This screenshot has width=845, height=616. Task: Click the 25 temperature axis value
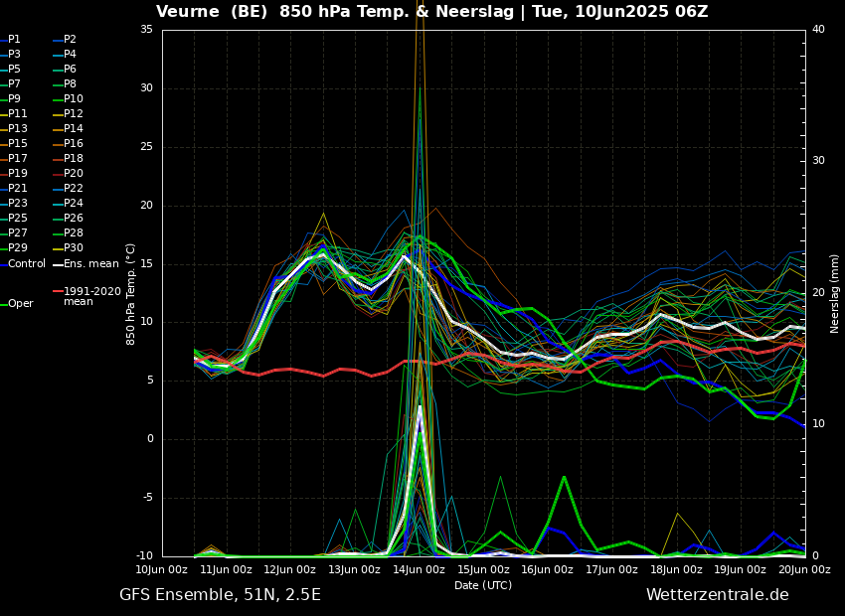pos(146,146)
